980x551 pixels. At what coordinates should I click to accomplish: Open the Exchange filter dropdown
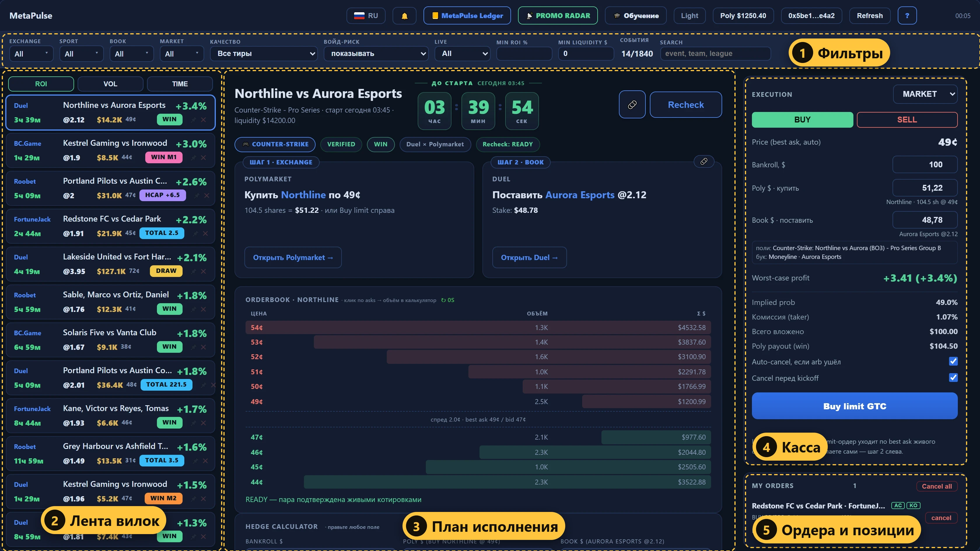31,54
